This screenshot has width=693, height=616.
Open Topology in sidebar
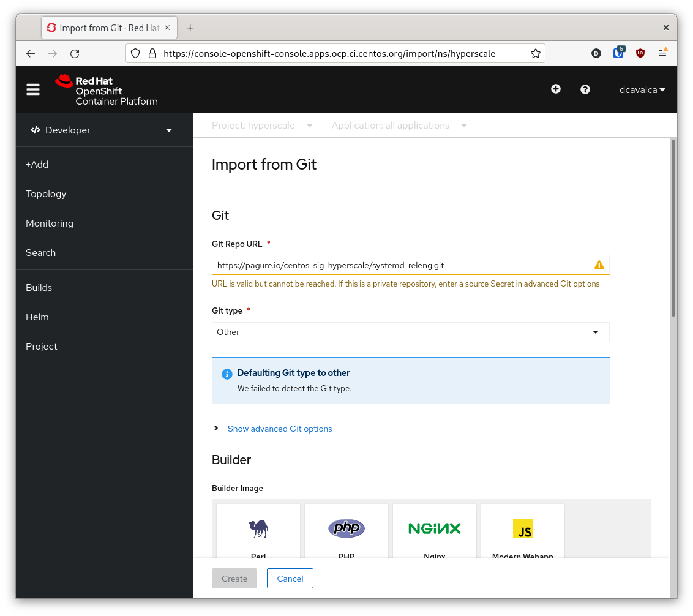coord(46,193)
